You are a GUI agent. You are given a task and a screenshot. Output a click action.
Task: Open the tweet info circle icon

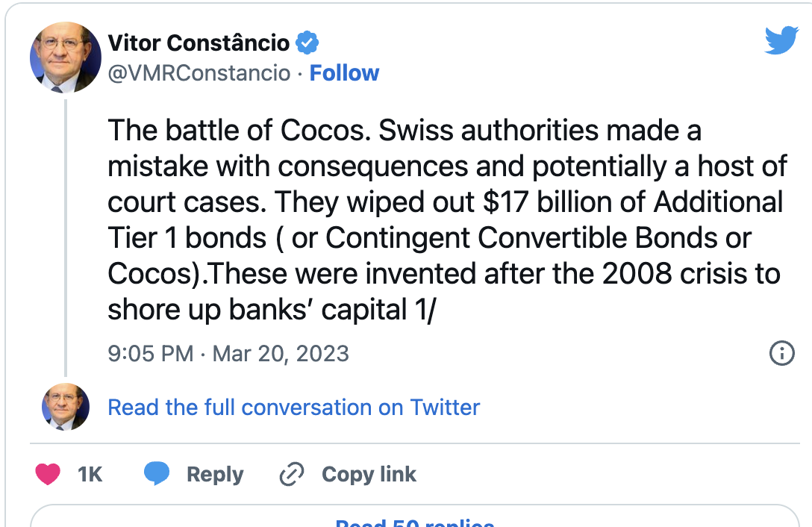[781, 353]
